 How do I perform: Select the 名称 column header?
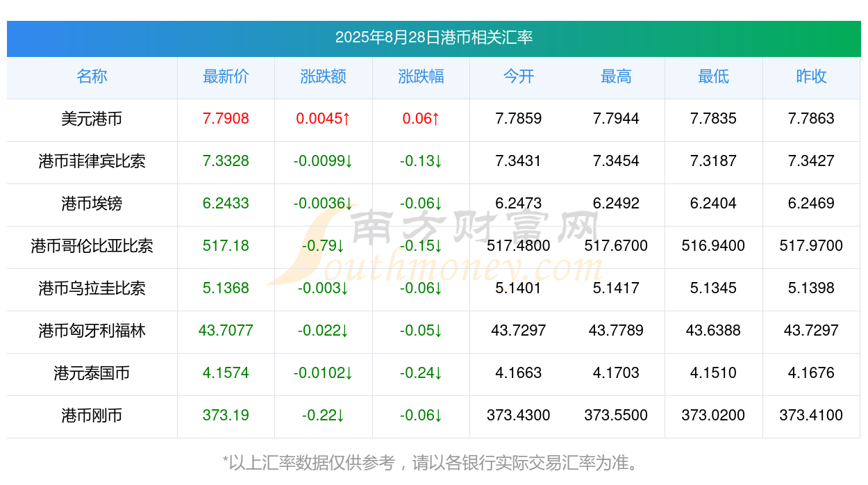(92, 76)
